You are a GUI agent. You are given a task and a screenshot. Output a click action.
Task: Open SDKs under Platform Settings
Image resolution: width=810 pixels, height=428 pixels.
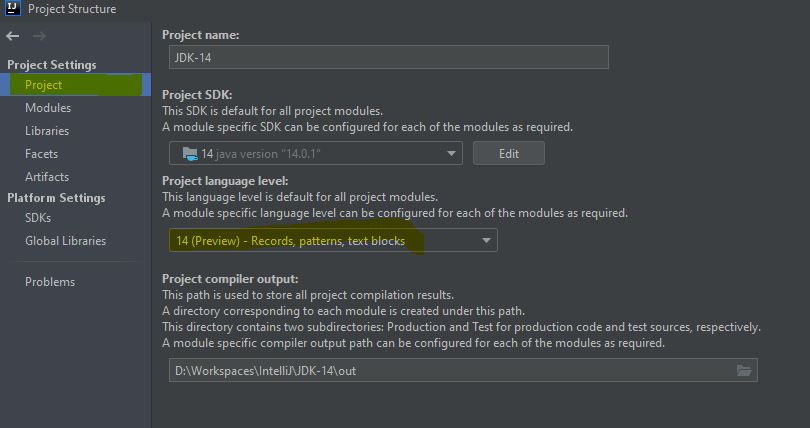click(38, 218)
